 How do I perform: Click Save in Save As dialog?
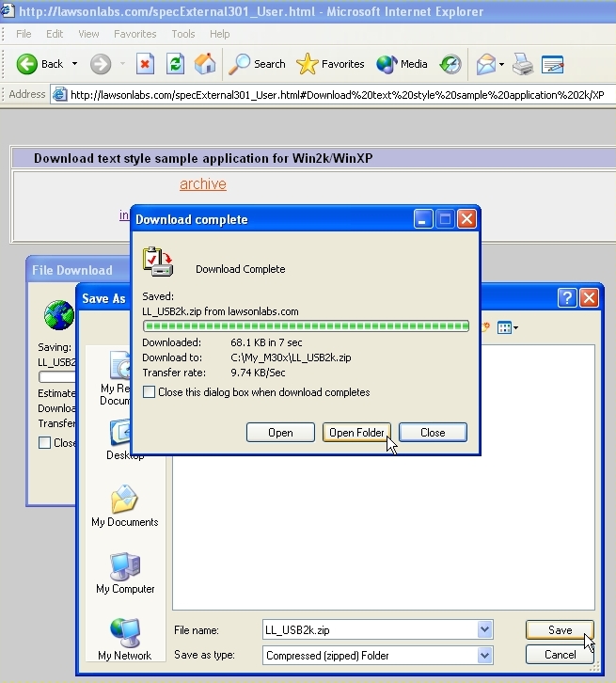click(x=560, y=630)
